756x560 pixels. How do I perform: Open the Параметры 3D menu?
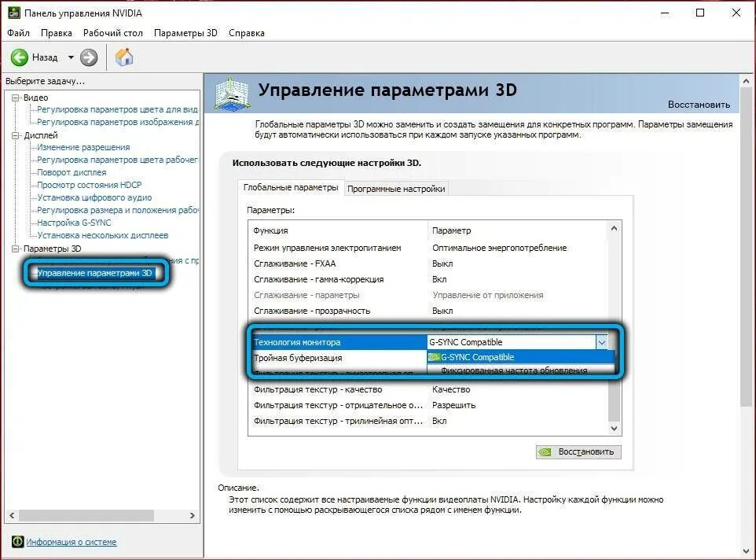pos(185,33)
